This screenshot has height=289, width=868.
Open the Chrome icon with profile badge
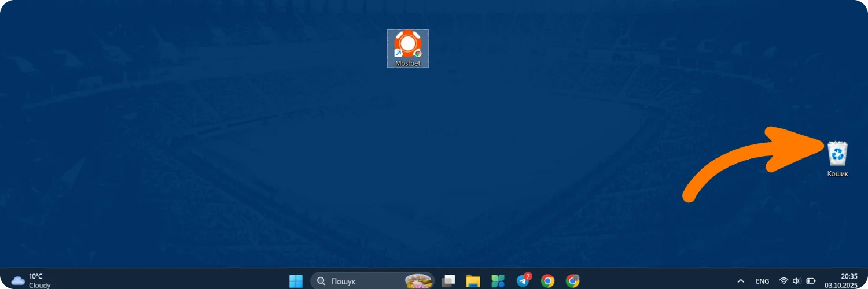point(573,281)
